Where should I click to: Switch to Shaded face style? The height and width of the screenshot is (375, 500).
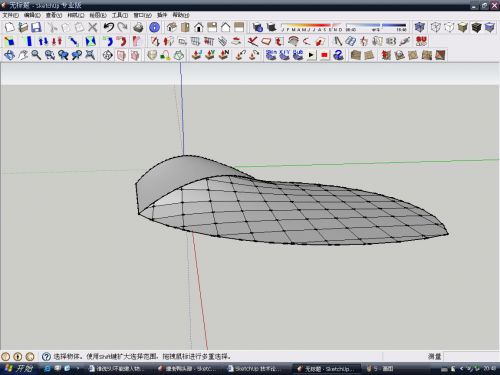[463, 27]
